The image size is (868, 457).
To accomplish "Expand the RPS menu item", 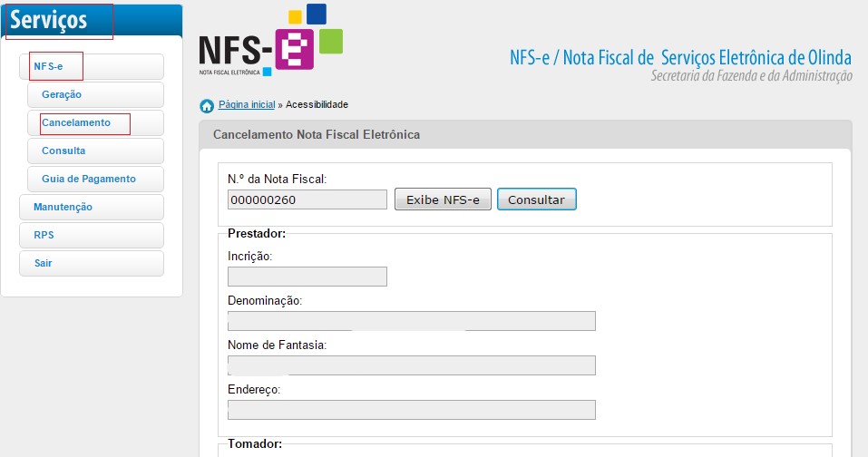I will coord(91,235).
